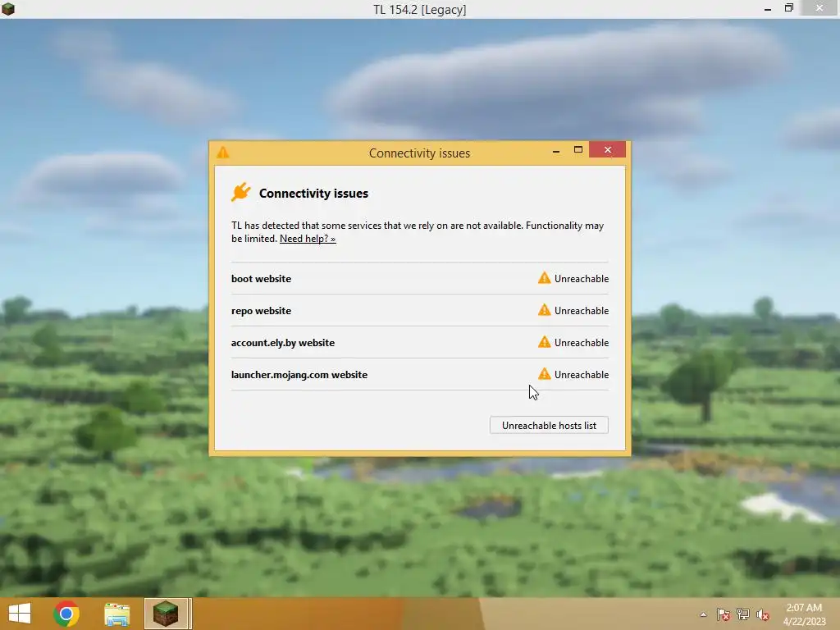The height and width of the screenshot is (630, 840).
Task: Select the "launcher.mojang.com website" row label
Action: point(299,374)
